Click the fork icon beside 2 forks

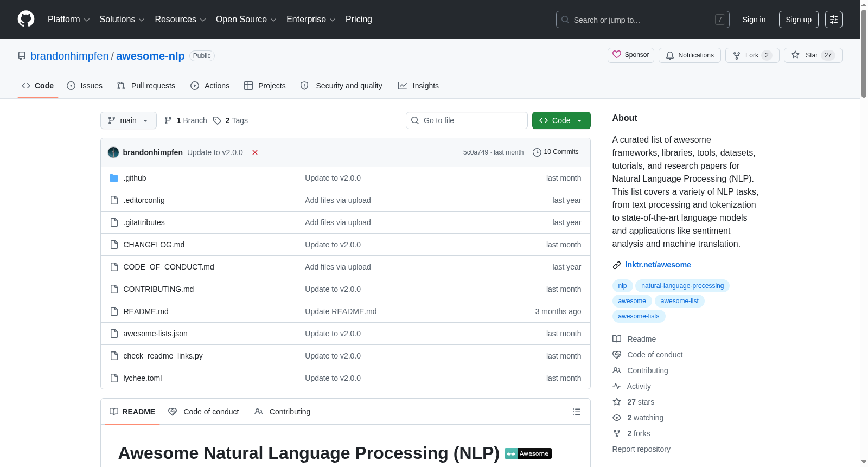coord(617,433)
